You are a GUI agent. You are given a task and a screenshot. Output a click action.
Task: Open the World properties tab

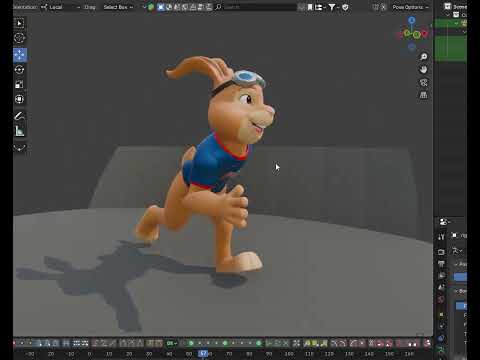[441, 299]
